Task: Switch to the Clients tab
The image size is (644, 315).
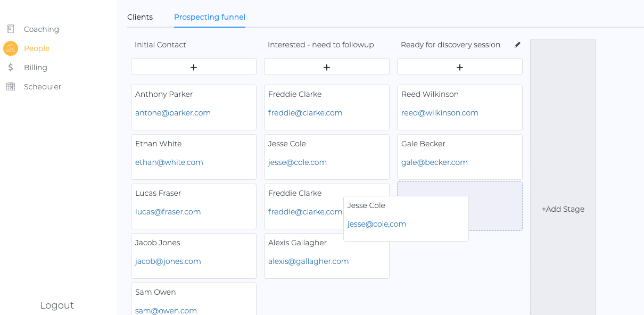Action: tap(140, 17)
